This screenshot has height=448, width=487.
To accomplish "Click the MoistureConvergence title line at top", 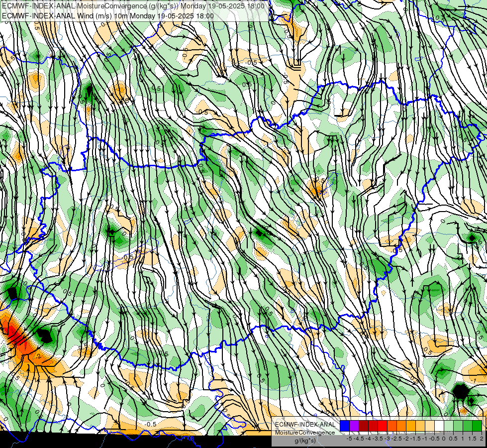I will pos(133,6).
